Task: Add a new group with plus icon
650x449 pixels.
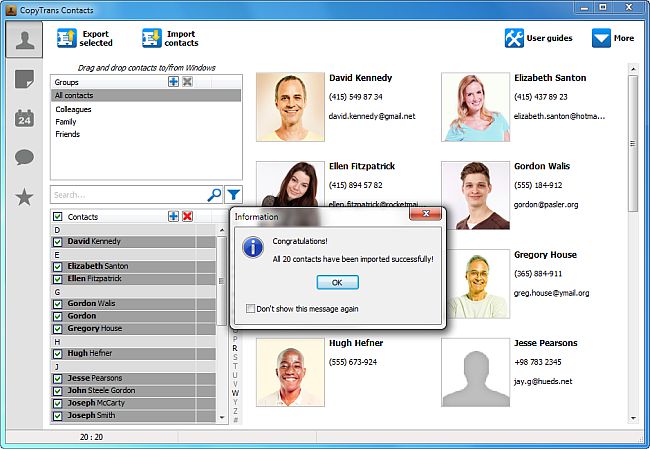Action: click(x=174, y=82)
